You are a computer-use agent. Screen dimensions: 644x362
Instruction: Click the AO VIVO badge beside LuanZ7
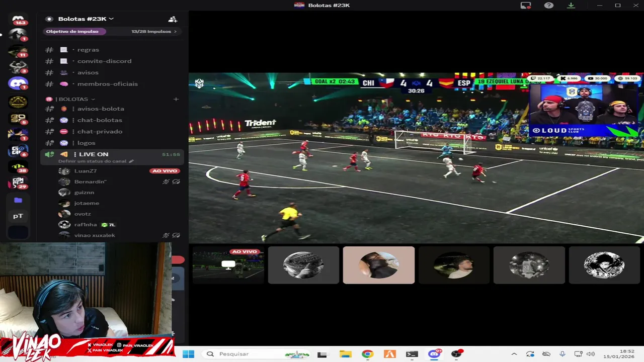(165, 171)
